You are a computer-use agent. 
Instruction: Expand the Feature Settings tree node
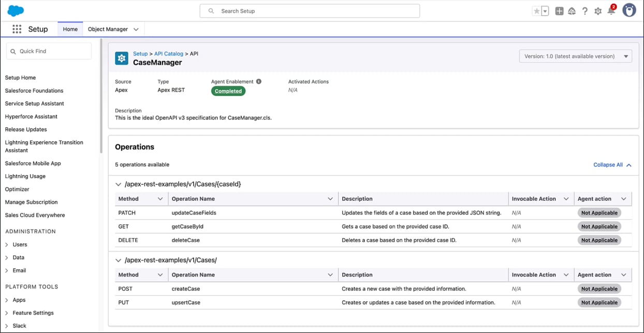pyautogui.click(x=7, y=313)
